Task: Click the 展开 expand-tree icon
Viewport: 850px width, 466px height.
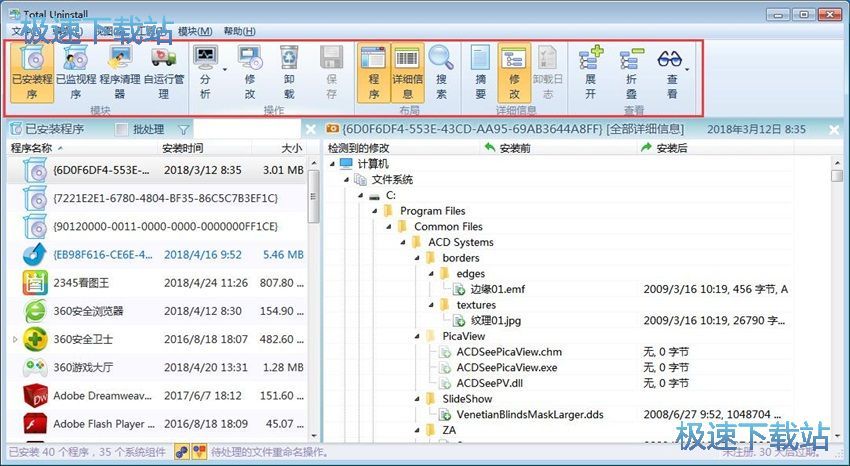Action: click(590, 58)
